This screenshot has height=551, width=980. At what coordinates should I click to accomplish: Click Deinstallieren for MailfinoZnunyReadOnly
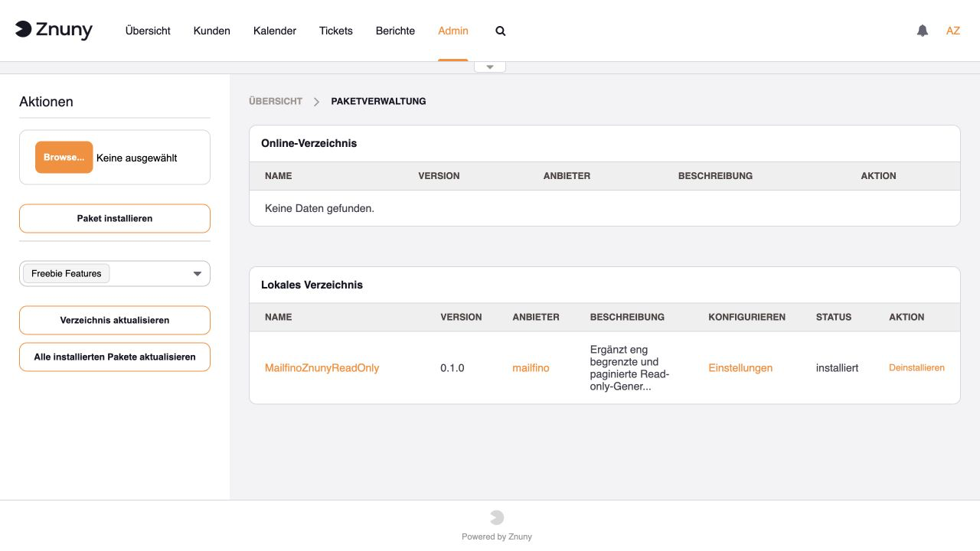[916, 368]
